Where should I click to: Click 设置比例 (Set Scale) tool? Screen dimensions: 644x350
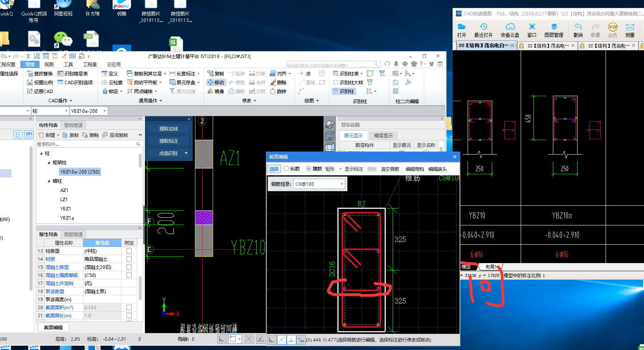point(40,82)
